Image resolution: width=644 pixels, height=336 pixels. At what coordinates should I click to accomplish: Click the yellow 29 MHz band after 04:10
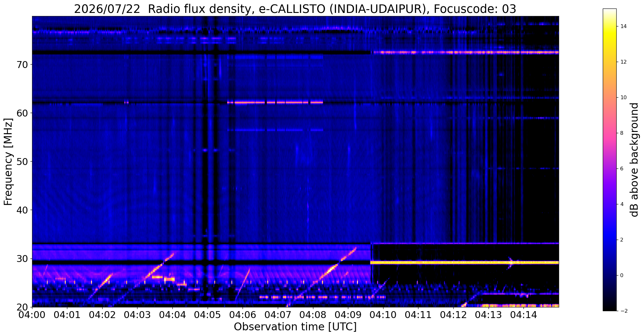464,262
